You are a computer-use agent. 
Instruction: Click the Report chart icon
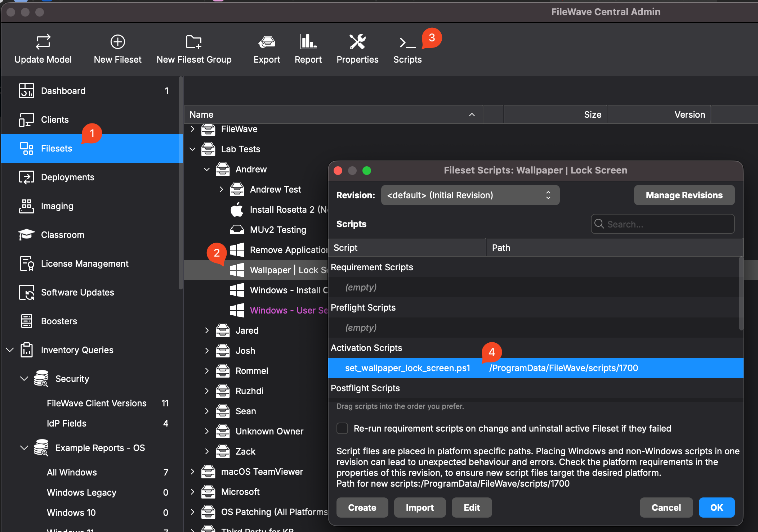coord(308,42)
